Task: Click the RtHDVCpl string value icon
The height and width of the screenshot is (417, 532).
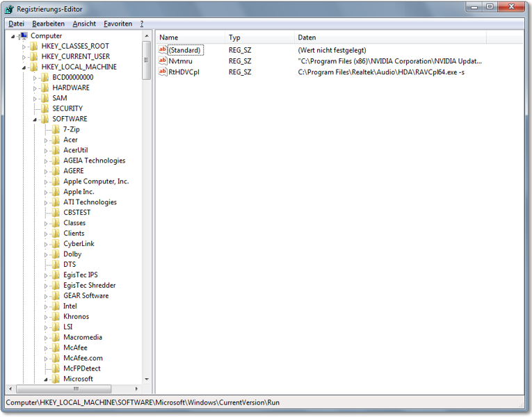Action: [163, 72]
